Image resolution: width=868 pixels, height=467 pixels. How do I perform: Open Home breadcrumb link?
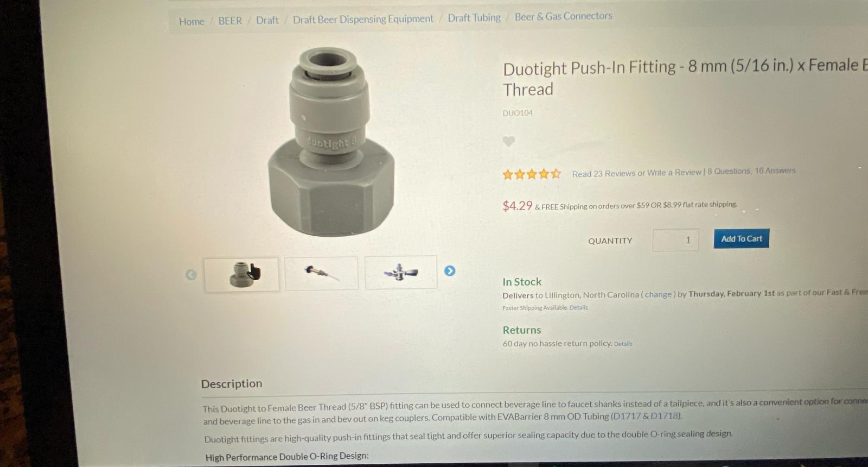click(x=192, y=22)
